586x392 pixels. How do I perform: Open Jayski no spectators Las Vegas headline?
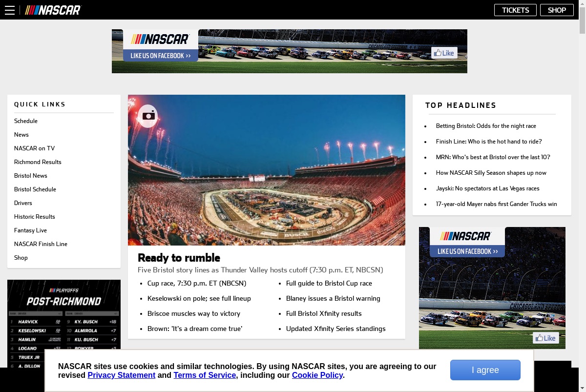[488, 188]
